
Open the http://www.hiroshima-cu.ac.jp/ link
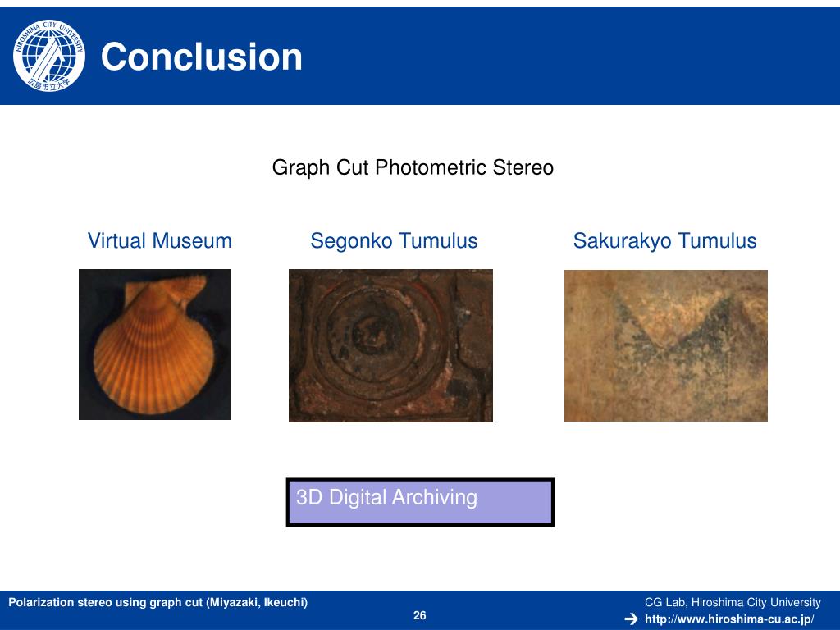coord(729,619)
